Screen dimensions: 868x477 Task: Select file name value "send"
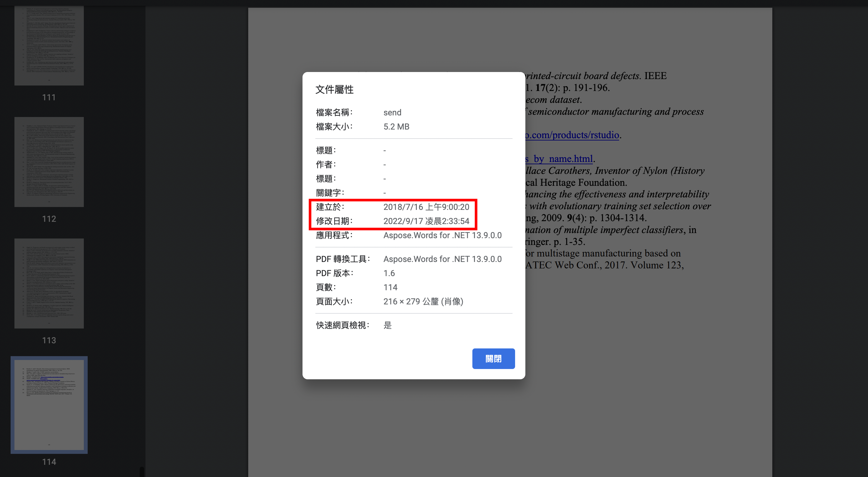[x=392, y=112]
